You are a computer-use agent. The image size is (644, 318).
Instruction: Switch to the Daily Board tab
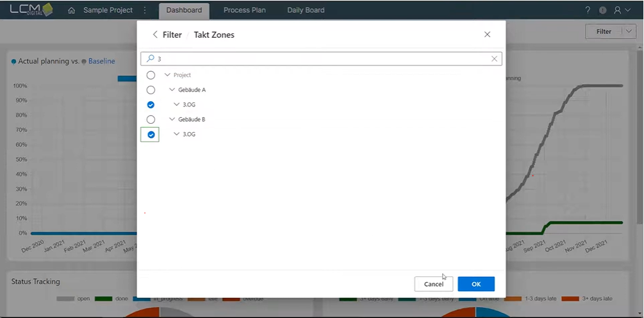point(306,10)
